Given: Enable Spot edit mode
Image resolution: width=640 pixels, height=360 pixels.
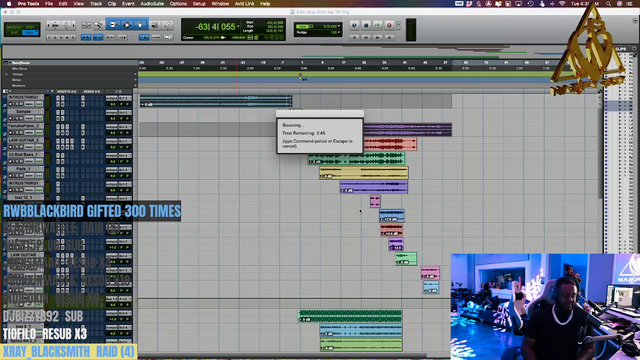Looking at the screenshot, I should (x=30, y=27).
